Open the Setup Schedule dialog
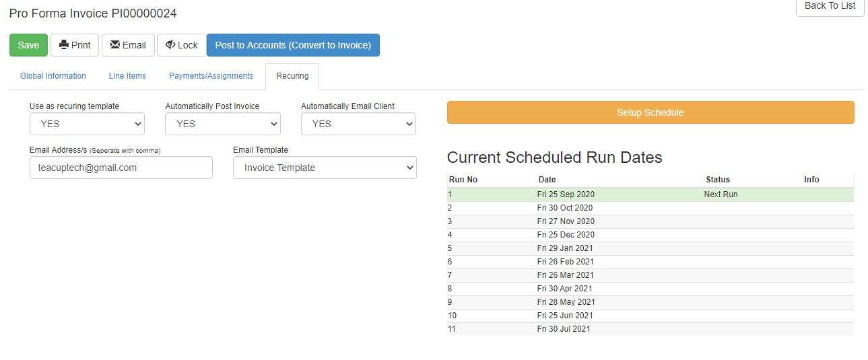 click(650, 112)
